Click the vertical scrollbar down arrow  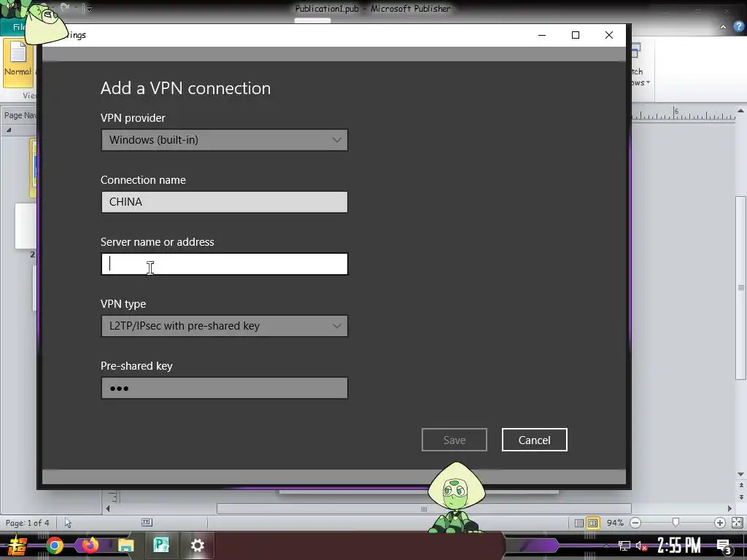(x=741, y=474)
